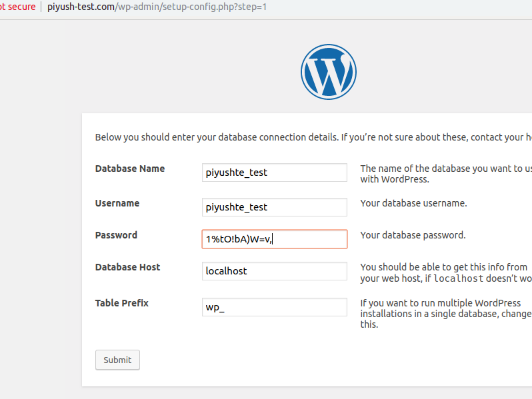532x399 pixels.
Task: Click into the Password input field
Action: click(x=275, y=239)
